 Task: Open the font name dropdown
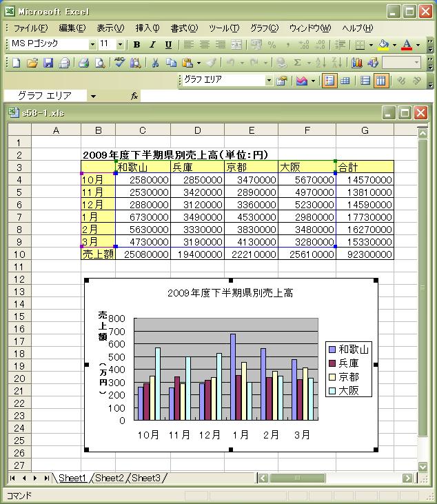click(x=92, y=44)
